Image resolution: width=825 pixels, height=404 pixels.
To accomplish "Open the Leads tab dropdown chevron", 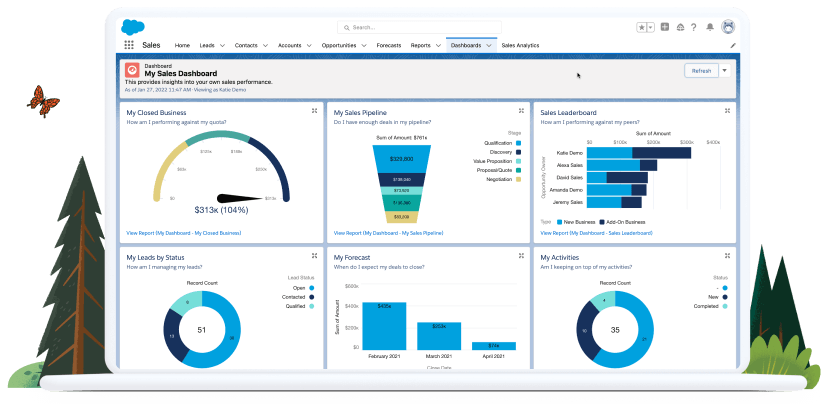I will [x=223, y=45].
